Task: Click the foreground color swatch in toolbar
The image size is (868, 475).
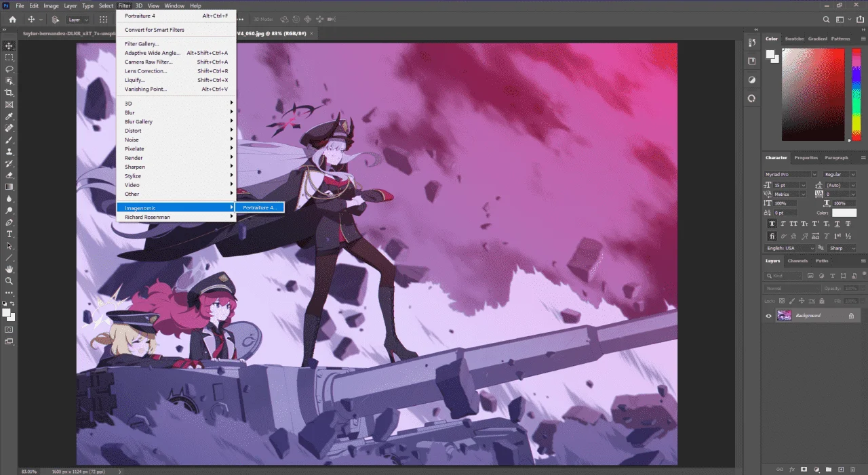Action: point(7,313)
